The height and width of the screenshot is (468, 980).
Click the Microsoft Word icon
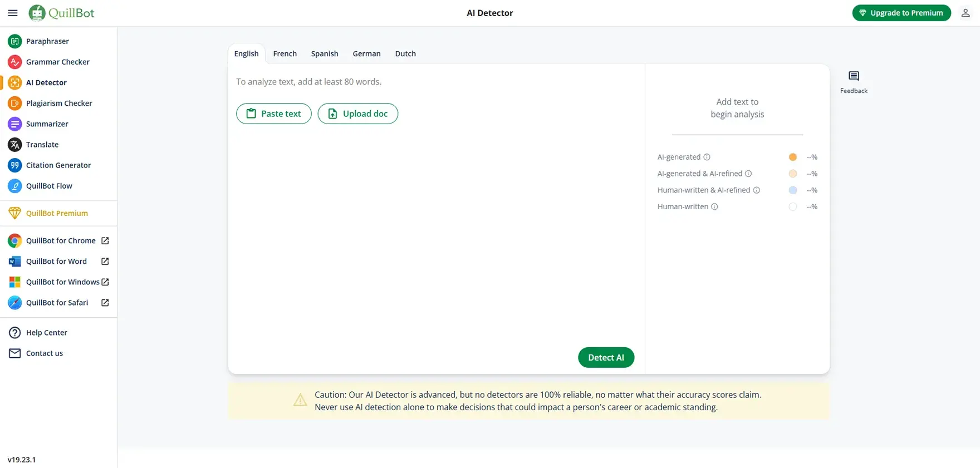15,261
